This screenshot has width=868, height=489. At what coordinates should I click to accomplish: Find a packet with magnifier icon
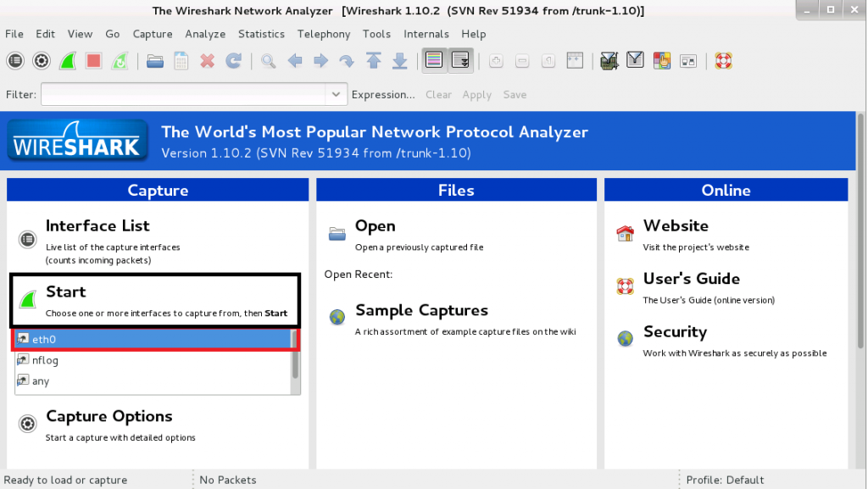269,61
